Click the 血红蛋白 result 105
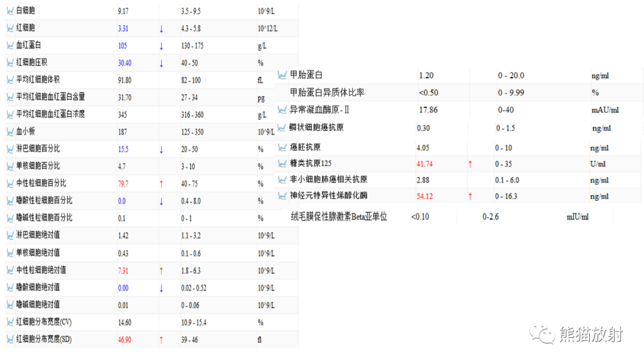644x363 pixels. coord(122,45)
